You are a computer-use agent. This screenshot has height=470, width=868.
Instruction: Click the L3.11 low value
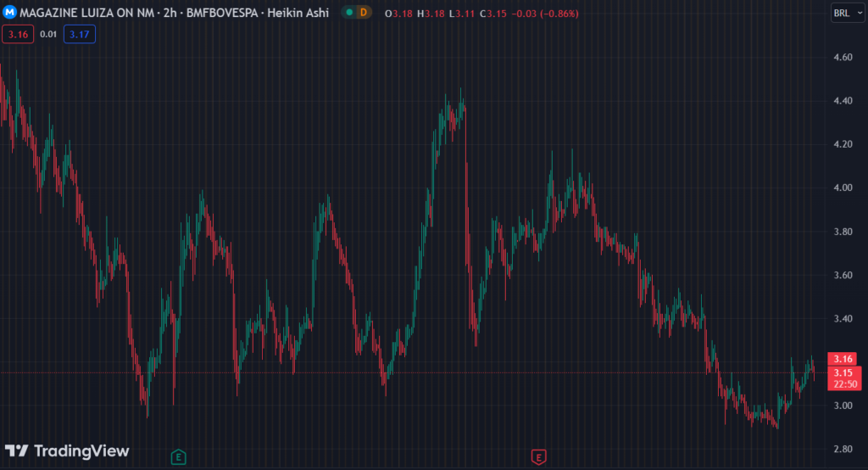coord(462,14)
